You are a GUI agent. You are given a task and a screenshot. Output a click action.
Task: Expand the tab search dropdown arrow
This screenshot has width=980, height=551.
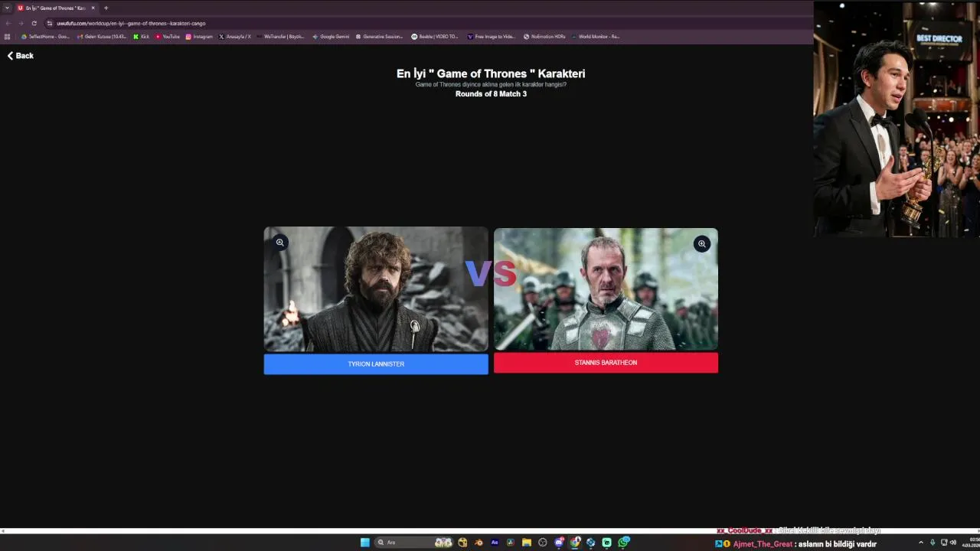pyautogui.click(x=6, y=8)
